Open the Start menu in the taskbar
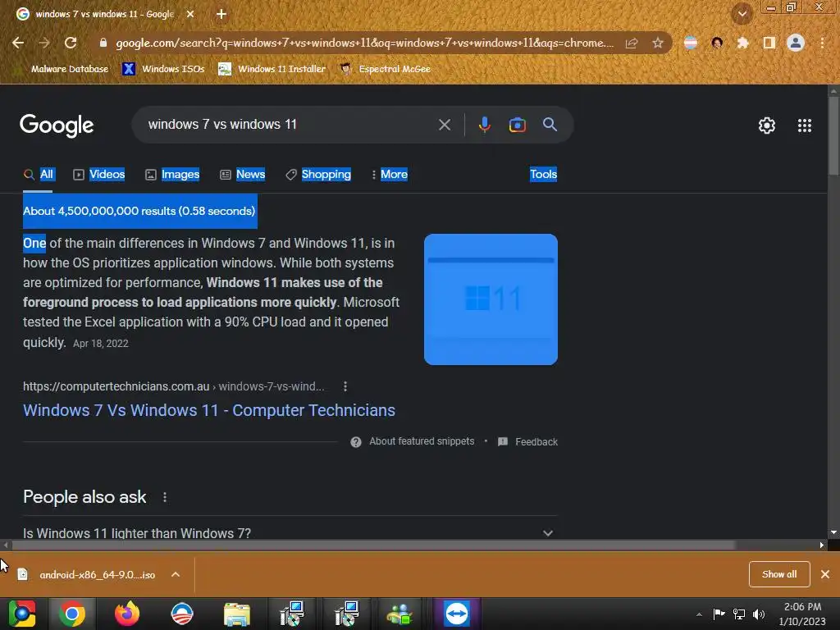This screenshot has height=630, width=840. coord(21,614)
